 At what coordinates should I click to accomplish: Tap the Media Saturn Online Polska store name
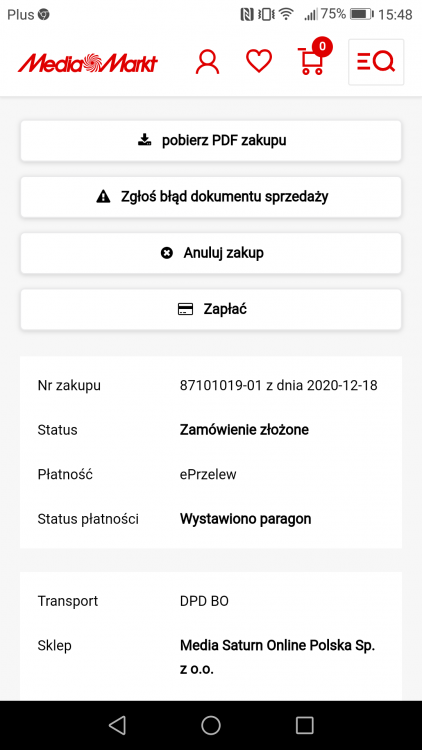pos(278,657)
